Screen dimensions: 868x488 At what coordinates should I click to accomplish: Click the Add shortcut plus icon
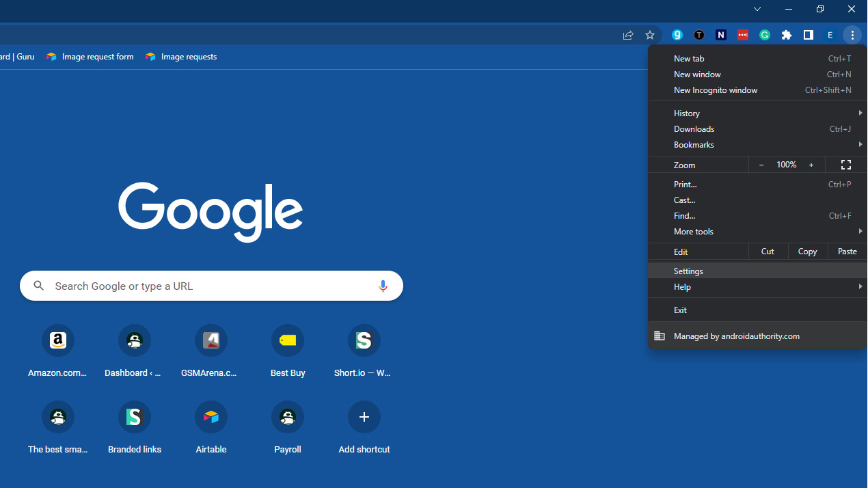click(x=364, y=417)
